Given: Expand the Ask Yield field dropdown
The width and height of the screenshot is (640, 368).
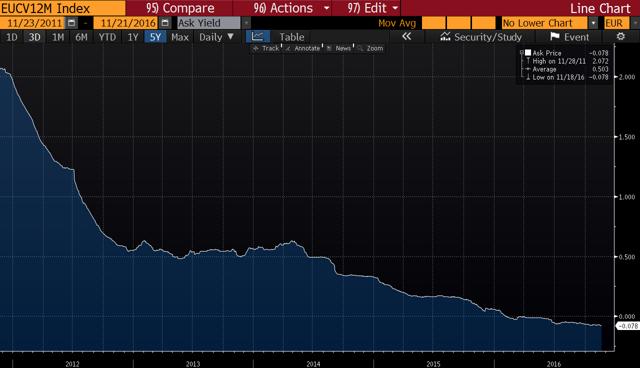Looking at the screenshot, I should pyautogui.click(x=246, y=23).
